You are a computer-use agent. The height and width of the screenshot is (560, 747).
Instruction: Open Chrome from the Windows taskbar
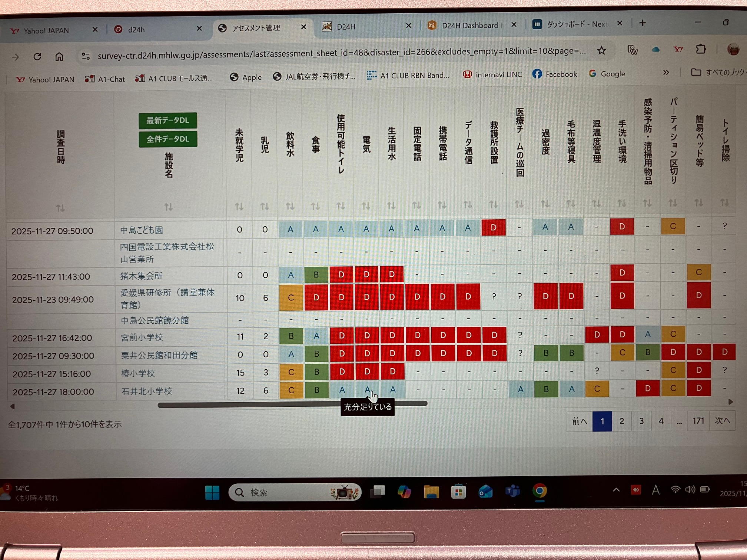coord(539,491)
